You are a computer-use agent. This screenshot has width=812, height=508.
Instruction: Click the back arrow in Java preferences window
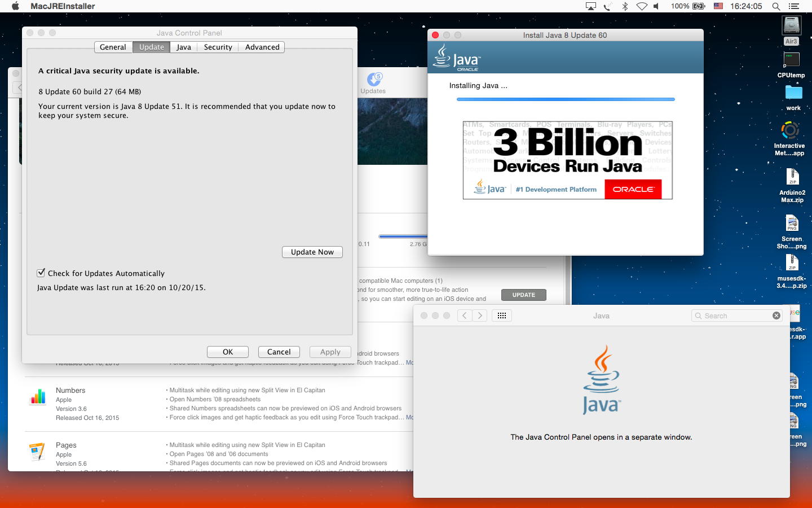coord(464,316)
